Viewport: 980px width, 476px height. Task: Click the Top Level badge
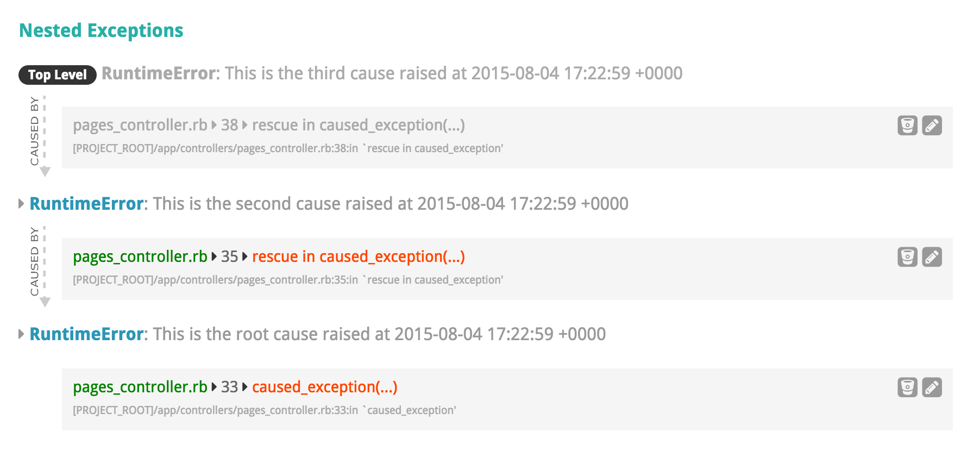57,75
